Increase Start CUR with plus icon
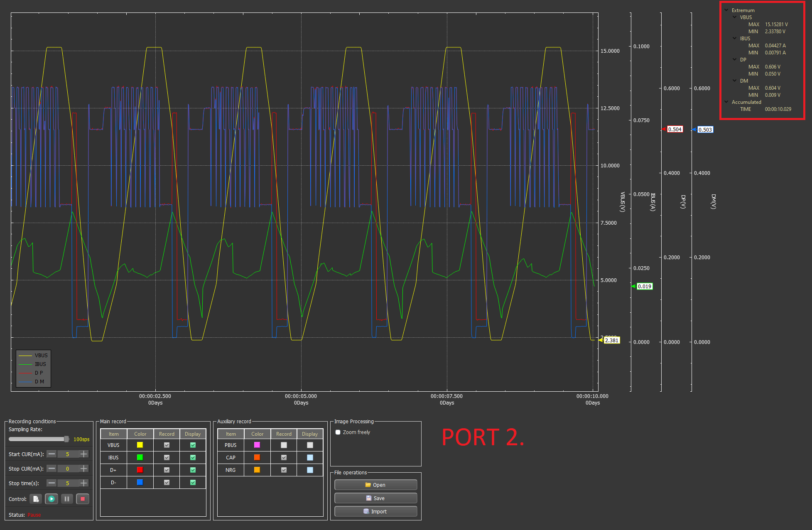The width and height of the screenshot is (812, 530). (84, 454)
